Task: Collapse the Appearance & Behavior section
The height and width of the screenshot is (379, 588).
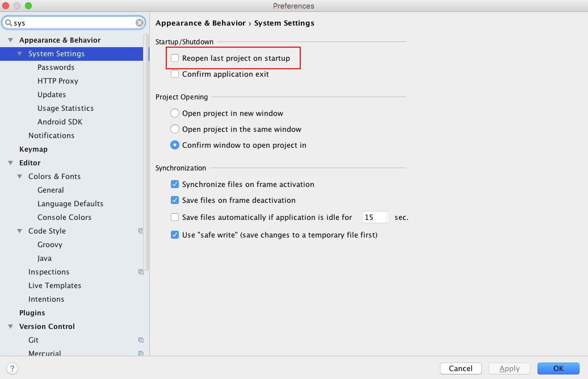Action: 10,40
